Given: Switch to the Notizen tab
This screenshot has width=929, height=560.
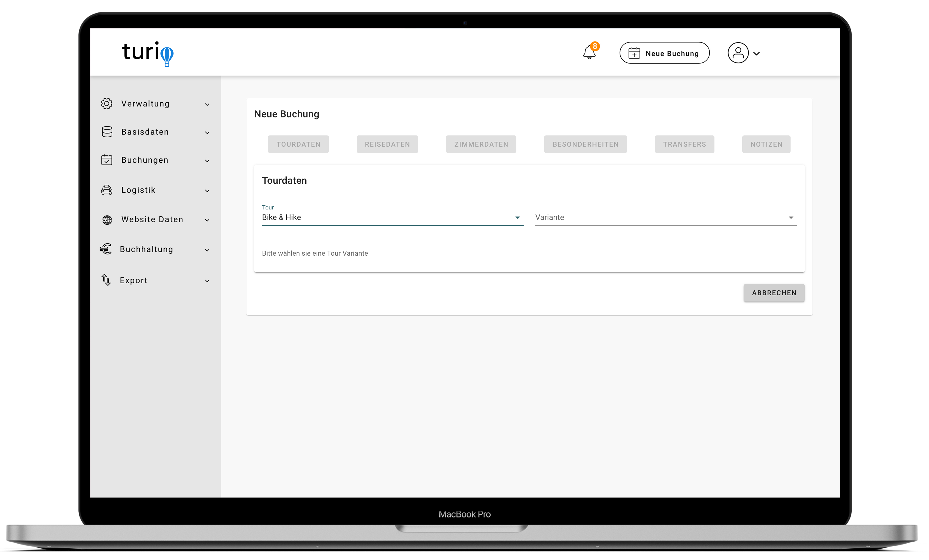Looking at the screenshot, I should click(x=766, y=144).
